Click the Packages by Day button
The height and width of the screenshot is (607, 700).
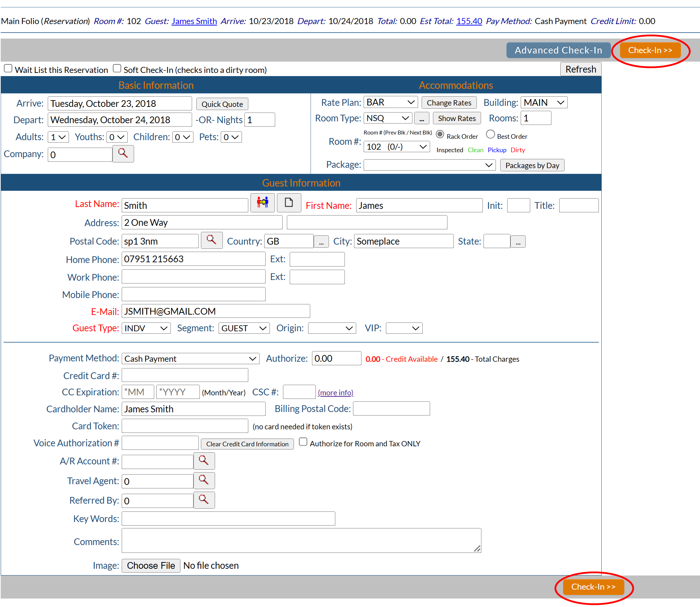click(532, 165)
